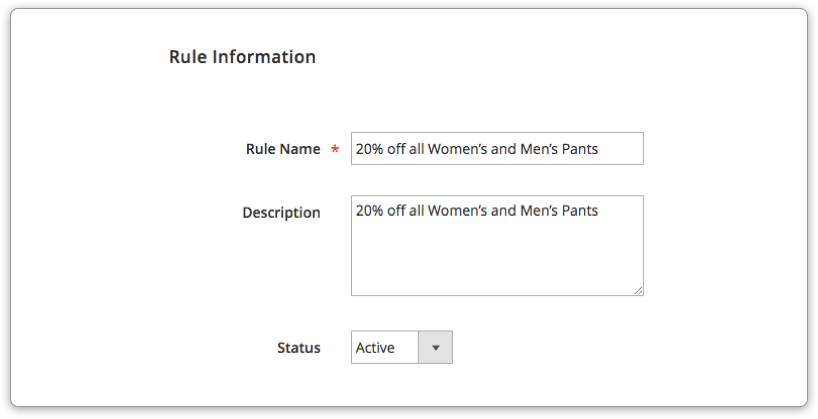The width and height of the screenshot is (818, 419).
Task: Place cursor on "20%" in Description text
Action: click(x=369, y=211)
